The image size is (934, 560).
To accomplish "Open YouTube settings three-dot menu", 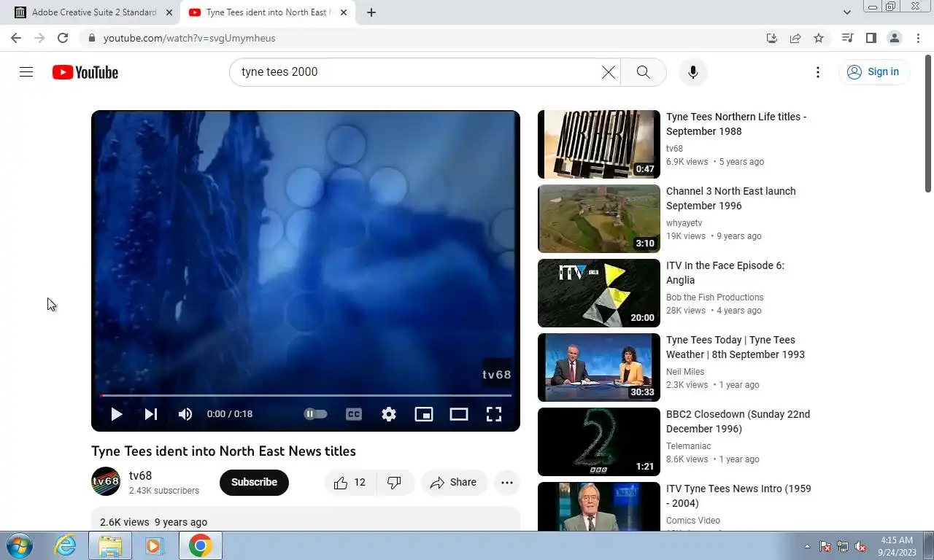I will (x=818, y=72).
